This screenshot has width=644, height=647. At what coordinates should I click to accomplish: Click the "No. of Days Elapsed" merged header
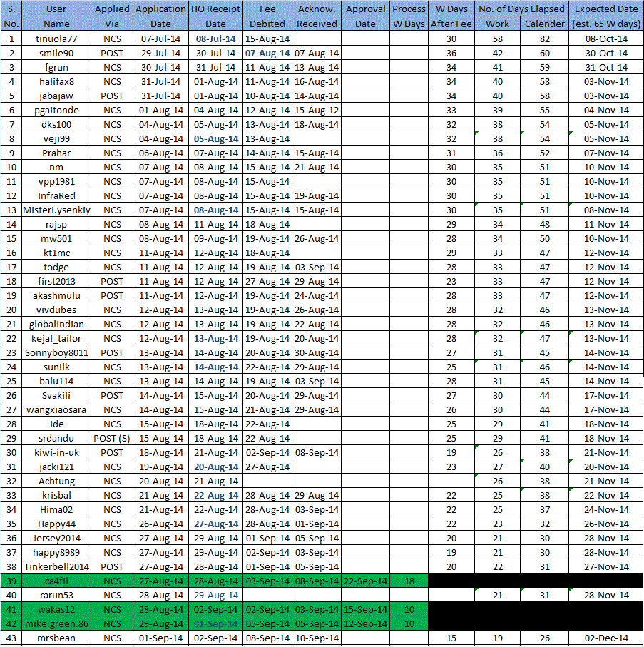click(521, 9)
